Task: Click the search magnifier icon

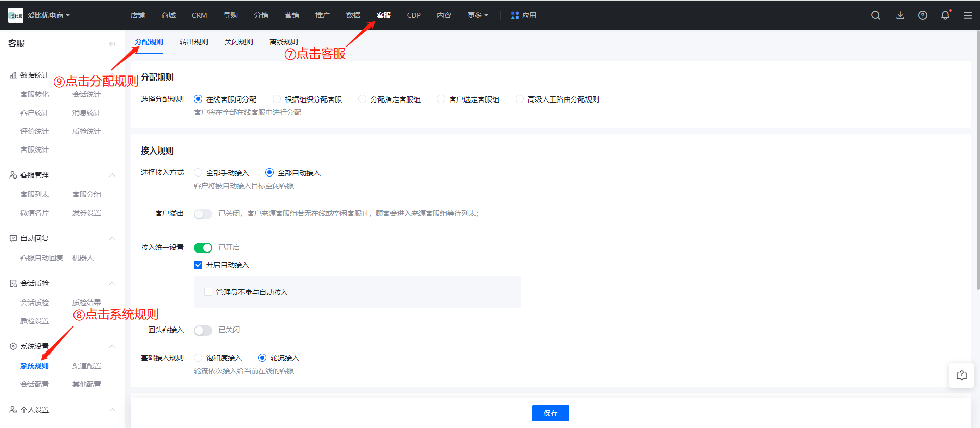Action: tap(876, 15)
